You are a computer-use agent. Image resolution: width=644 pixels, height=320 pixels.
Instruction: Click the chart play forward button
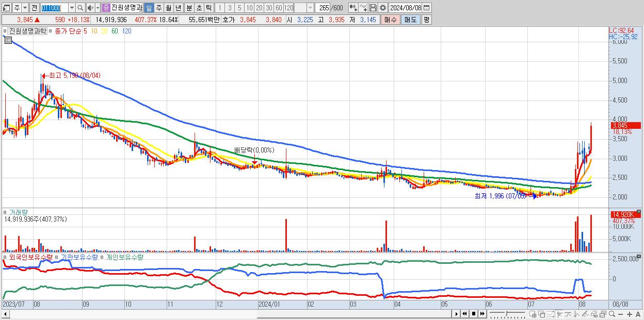click(457, 314)
